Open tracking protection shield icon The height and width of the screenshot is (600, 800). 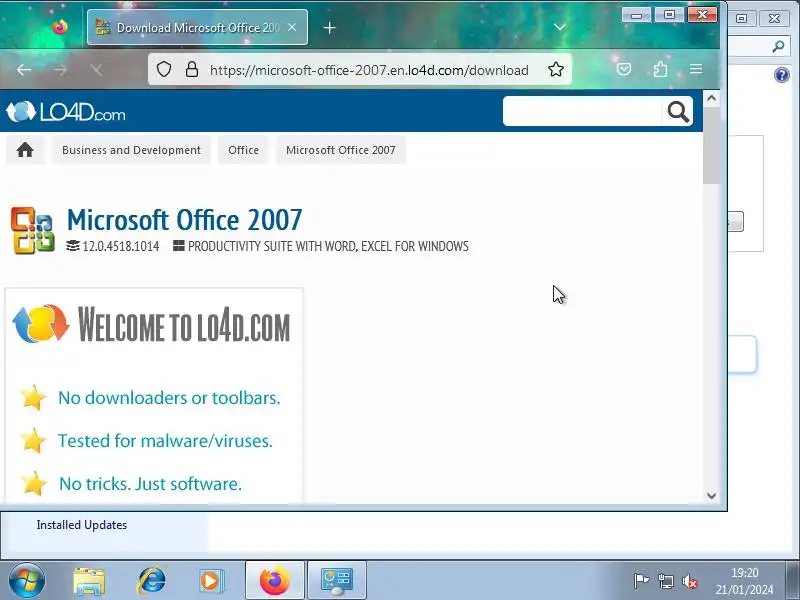pos(164,69)
